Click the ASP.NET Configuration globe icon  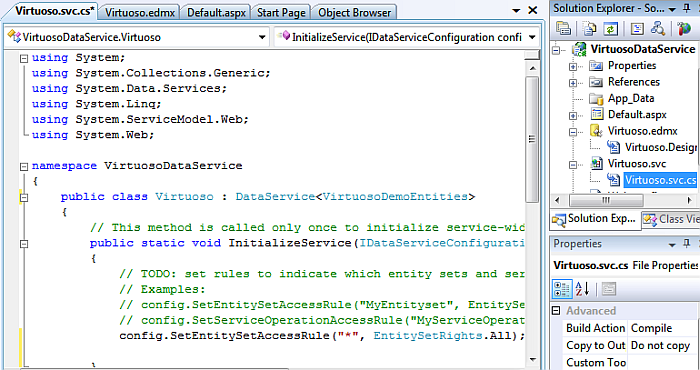click(683, 29)
